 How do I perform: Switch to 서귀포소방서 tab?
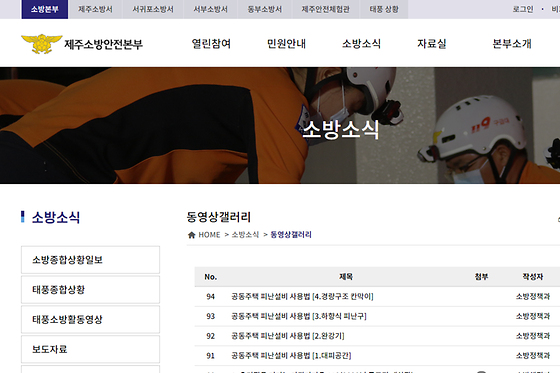click(153, 9)
